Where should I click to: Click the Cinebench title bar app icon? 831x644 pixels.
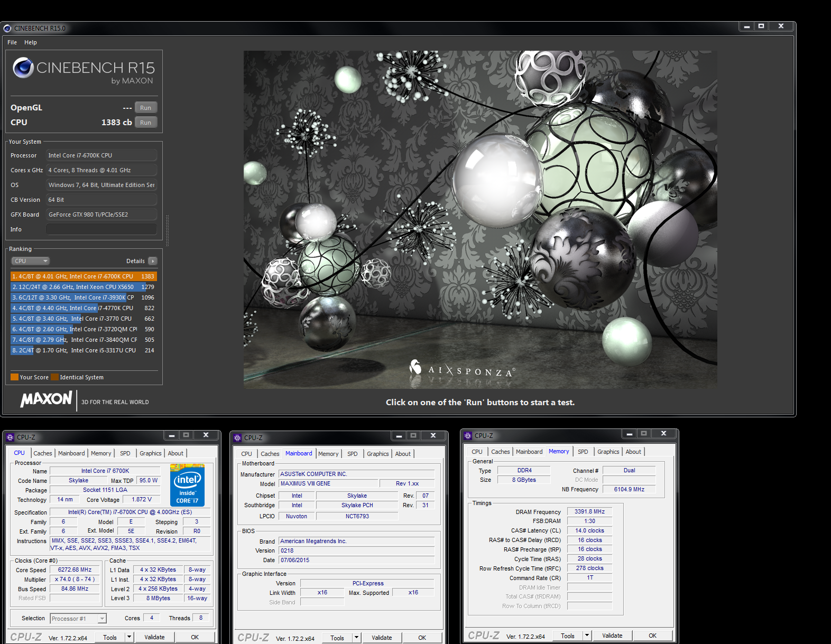click(x=7, y=29)
